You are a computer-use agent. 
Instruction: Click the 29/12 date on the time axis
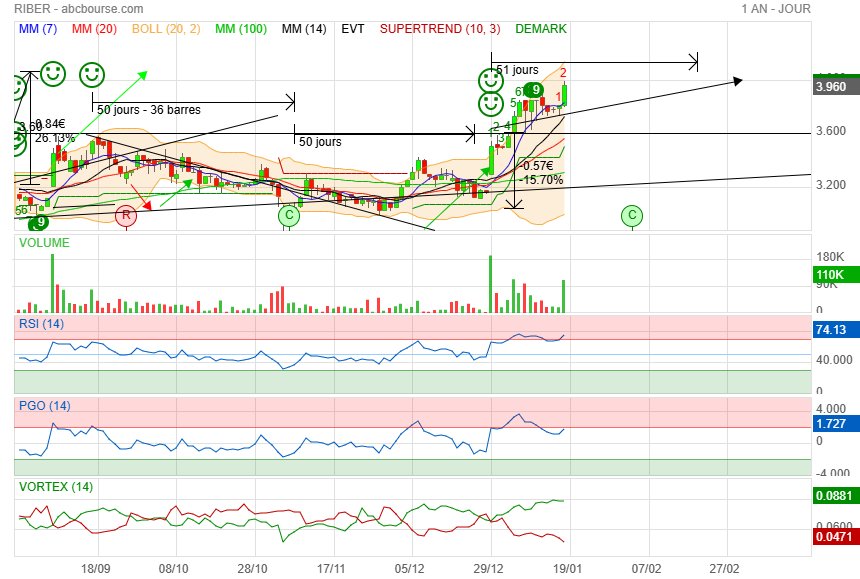(489, 567)
